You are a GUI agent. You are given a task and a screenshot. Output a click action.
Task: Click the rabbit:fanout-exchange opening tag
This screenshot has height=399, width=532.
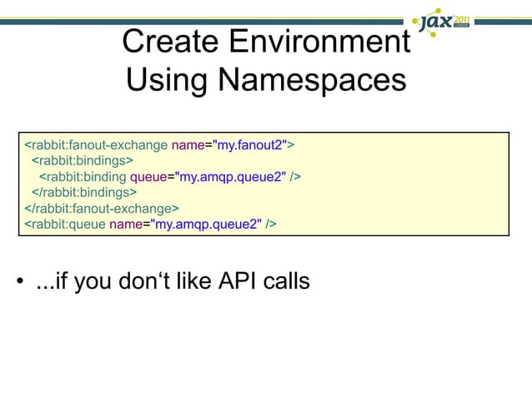pyautogui.click(x=96, y=145)
